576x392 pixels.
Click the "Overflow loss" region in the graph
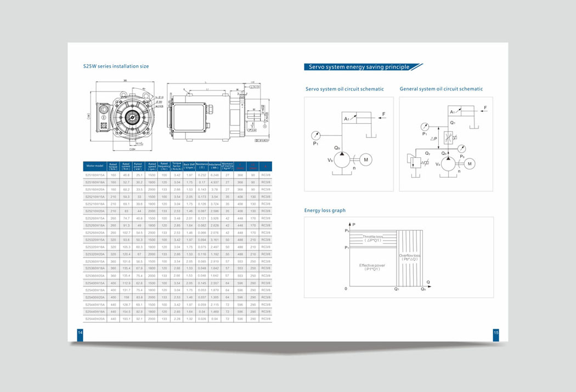[409, 257]
